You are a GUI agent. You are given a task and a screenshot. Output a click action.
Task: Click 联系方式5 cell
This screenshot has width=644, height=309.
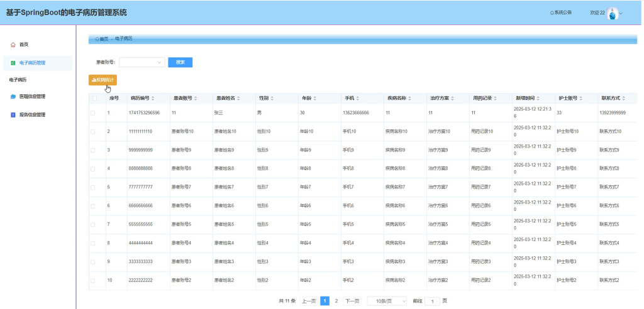coord(609,225)
